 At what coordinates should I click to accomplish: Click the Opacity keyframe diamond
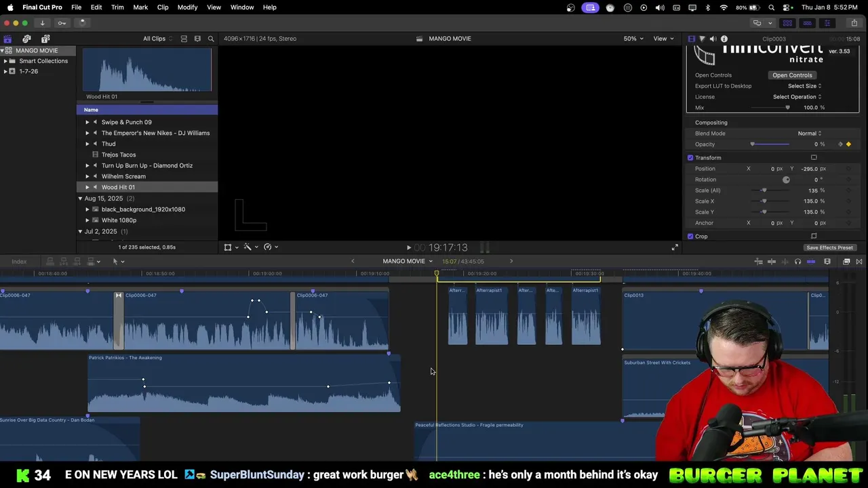click(x=848, y=144)
